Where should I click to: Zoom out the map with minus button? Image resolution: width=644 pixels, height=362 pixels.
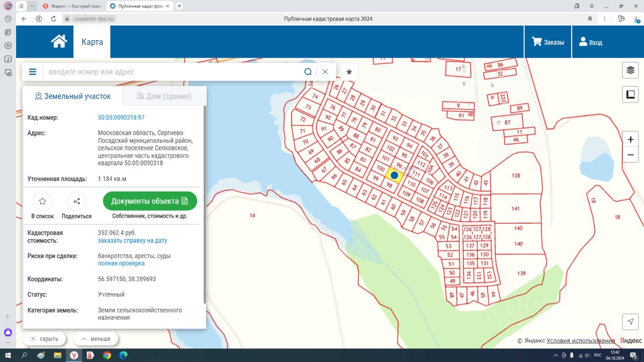tap(630, 155)
